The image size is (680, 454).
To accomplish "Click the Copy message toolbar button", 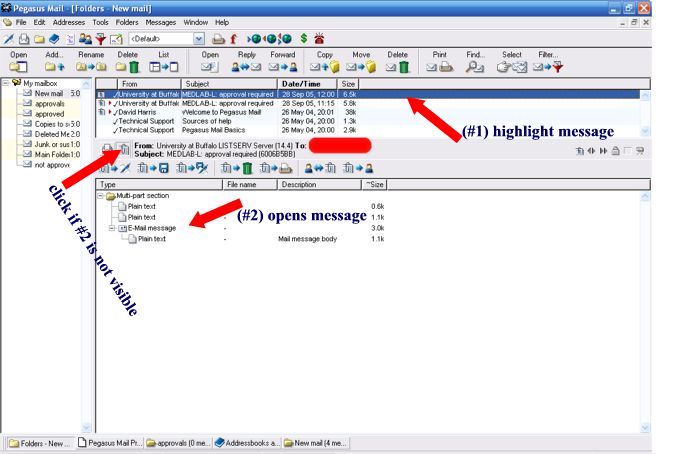I will 324,62.
